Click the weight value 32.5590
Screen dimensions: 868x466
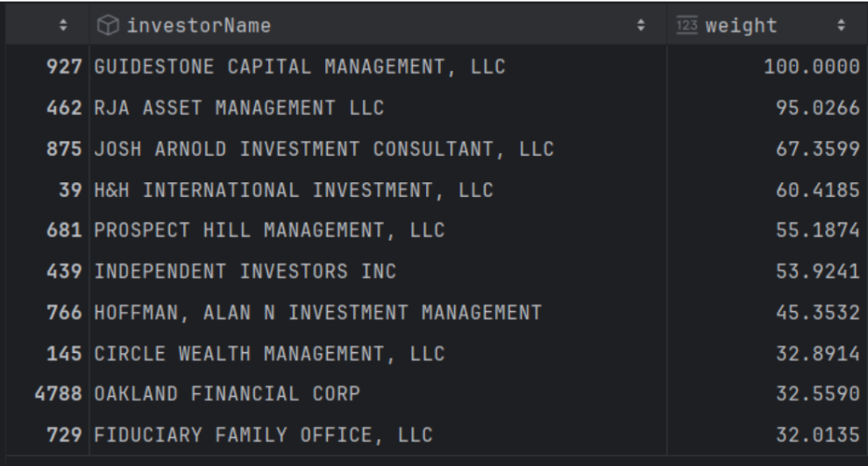click(817, 393)
